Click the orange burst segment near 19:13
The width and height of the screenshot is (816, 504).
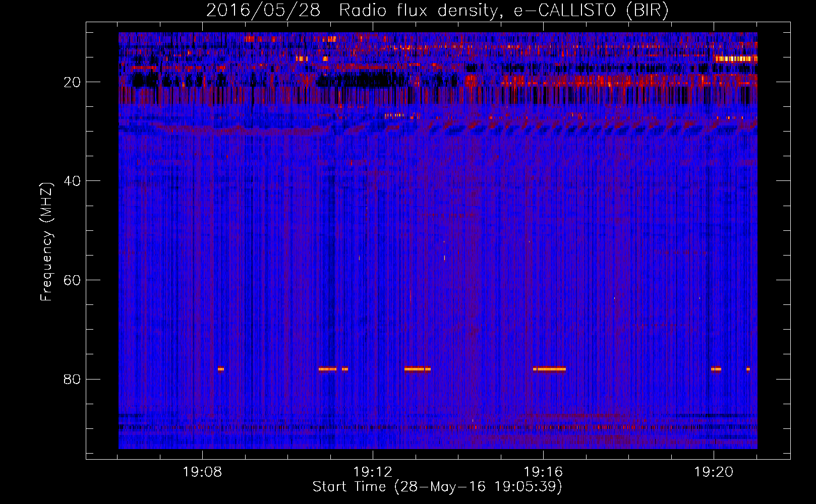(417, 369)
